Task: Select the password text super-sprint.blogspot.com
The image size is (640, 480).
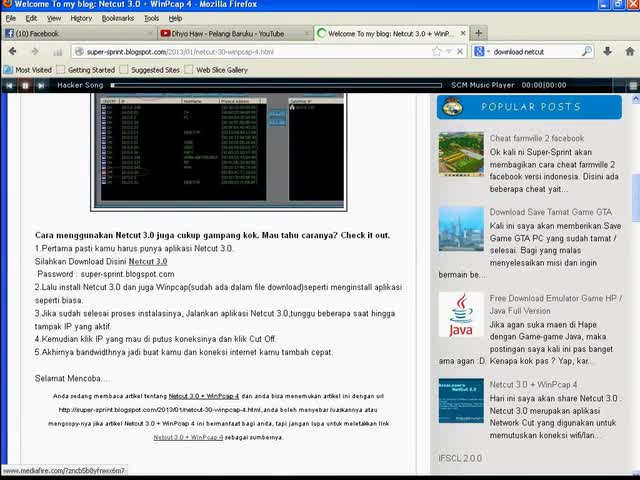Action: pos(127,274)
